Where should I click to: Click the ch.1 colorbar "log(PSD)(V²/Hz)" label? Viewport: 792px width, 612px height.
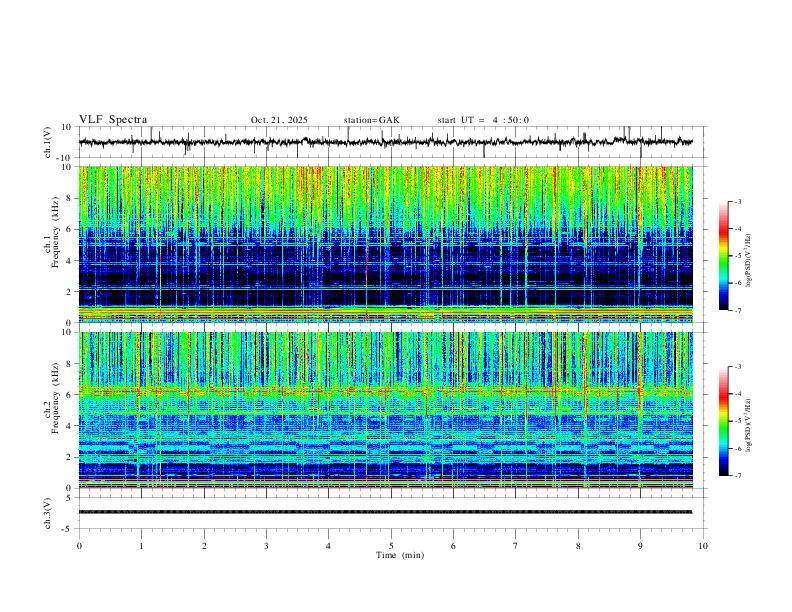click(x=748, y=260)
